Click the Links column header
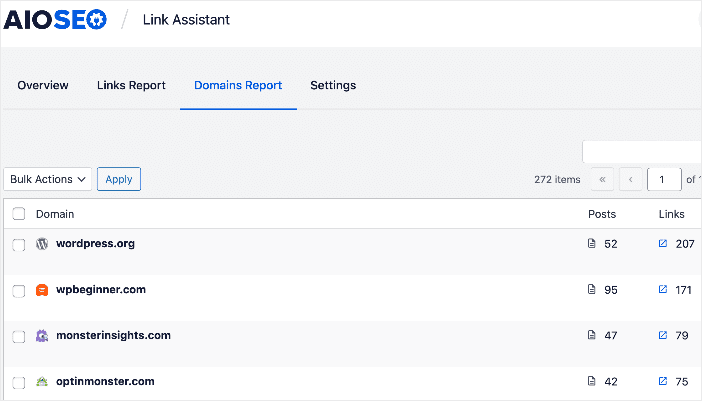The height and width of the screenshot is (401, 702). click(672, 214)
